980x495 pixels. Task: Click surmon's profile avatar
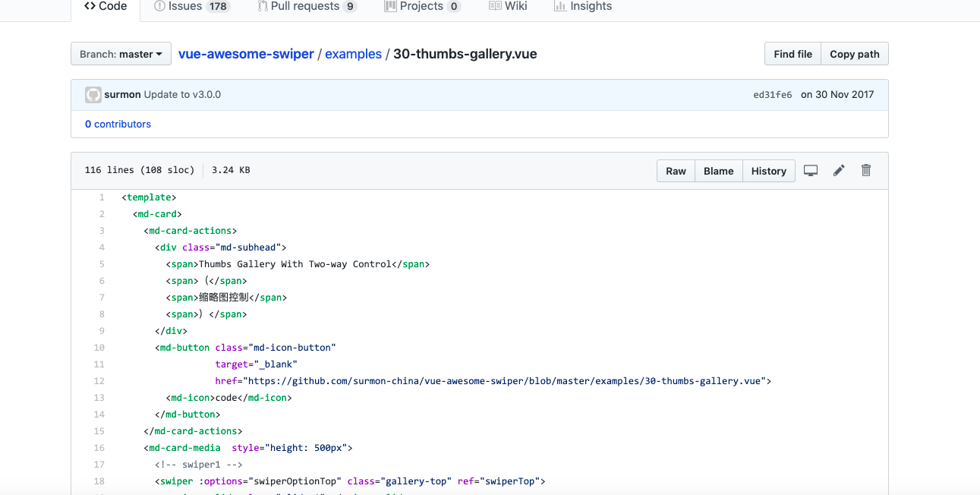tap(93, 94)
